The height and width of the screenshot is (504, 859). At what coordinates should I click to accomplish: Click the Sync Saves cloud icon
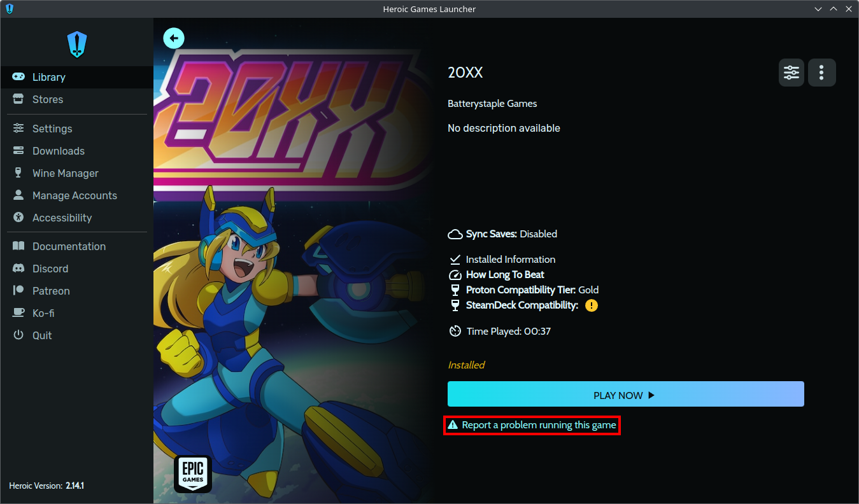455,234
